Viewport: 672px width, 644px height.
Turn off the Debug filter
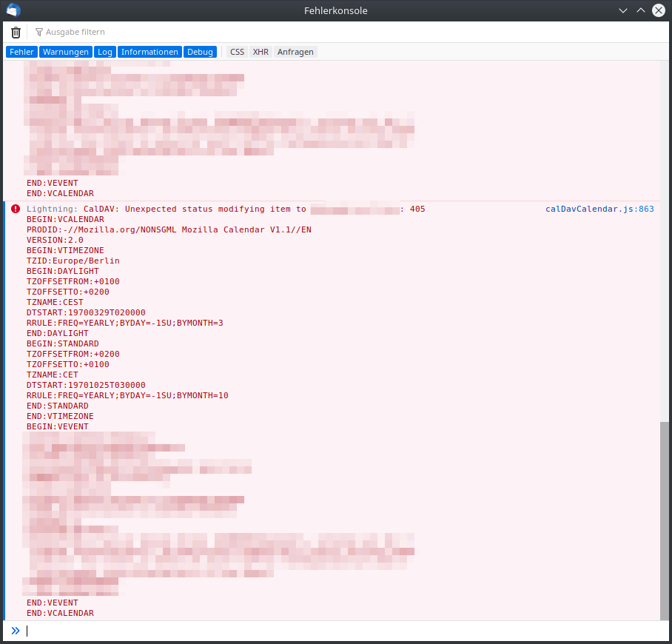point(200,52)
